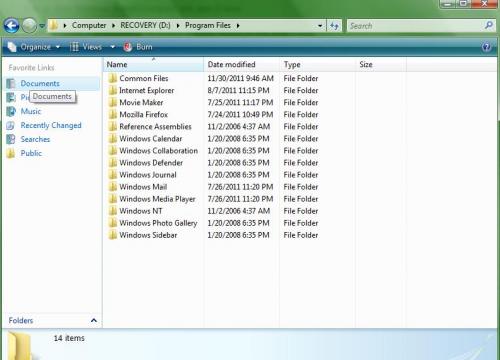Select the Common Files folder icon
Screen dimensions: 500x360
pyautogui.click(x=113, y=78)
